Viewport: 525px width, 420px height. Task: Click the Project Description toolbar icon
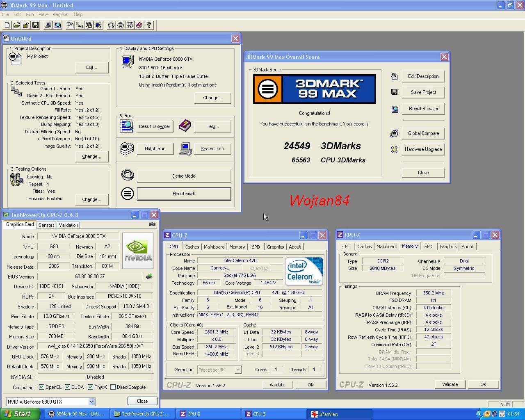(70, 25)
